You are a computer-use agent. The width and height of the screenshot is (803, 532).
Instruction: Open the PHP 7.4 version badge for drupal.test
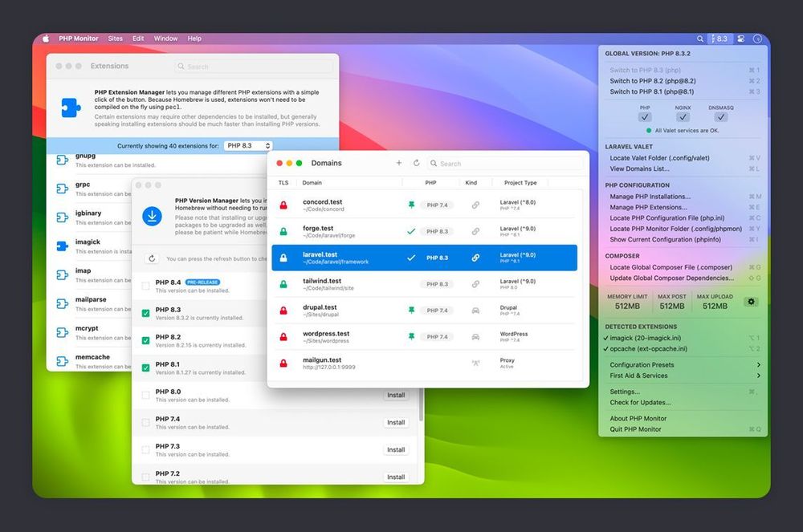(x=437, y=311)
